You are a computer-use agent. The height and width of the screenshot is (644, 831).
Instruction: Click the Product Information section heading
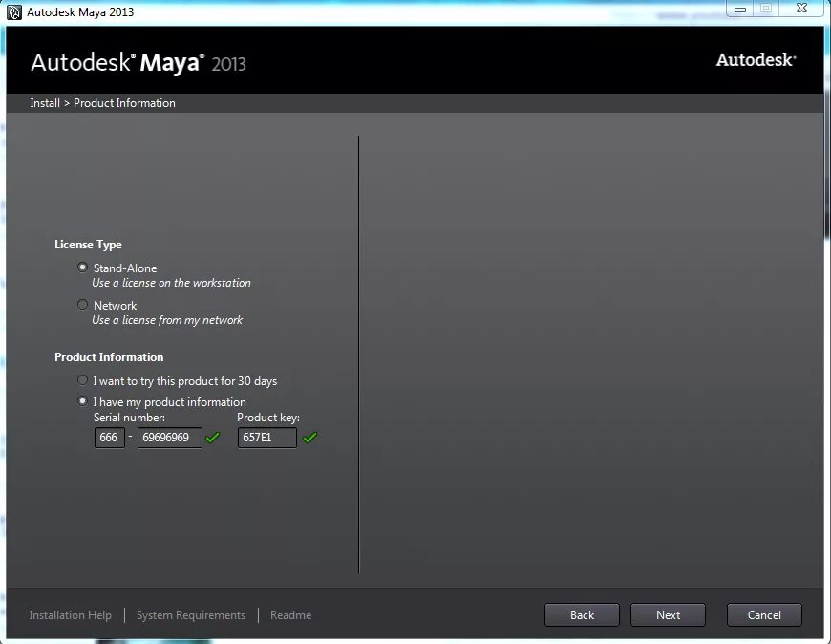pos(109,356)
